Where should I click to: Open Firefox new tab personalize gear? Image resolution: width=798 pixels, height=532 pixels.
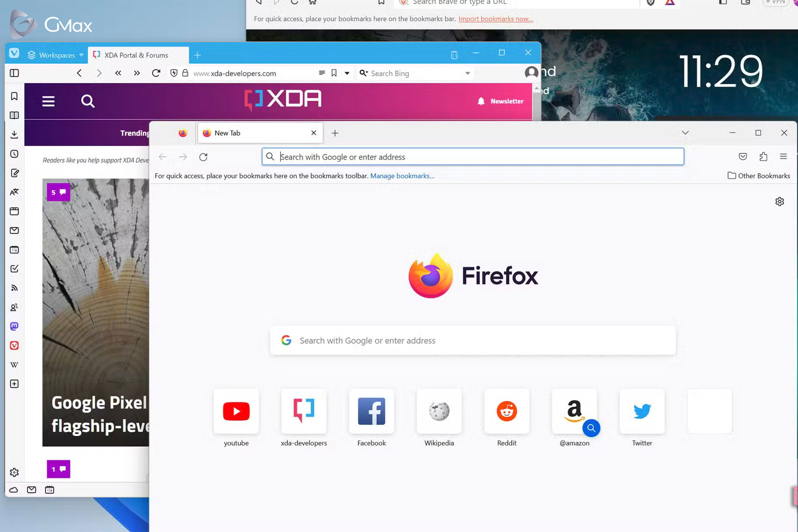pos(779,202)
